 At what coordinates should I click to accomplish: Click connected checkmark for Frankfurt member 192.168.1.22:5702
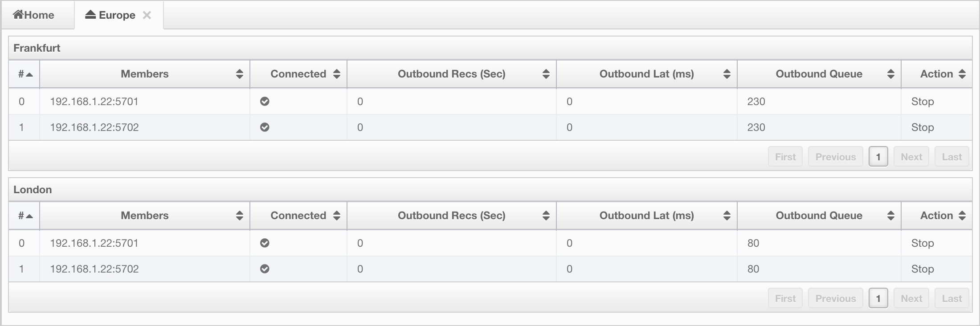tap(265, 127)
